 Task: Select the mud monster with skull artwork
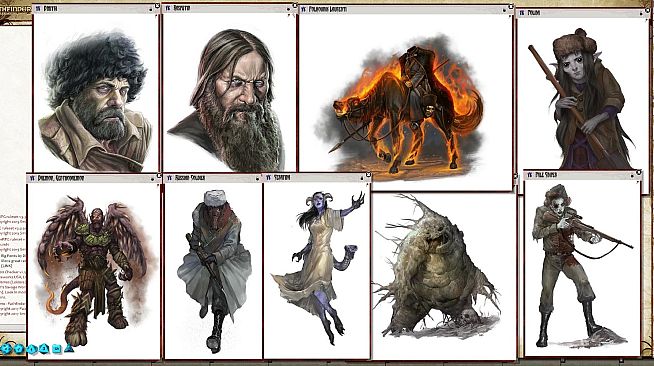437,267
